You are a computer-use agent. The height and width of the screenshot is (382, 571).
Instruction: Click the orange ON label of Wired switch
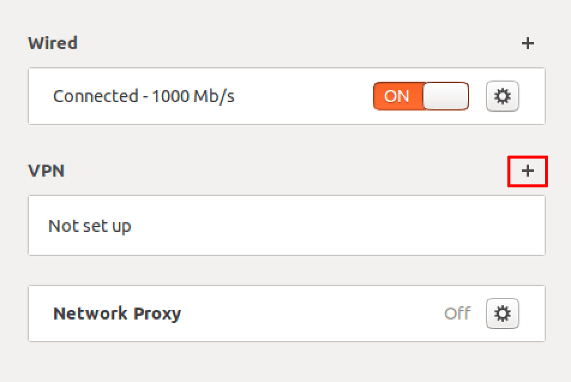point(397,96)
